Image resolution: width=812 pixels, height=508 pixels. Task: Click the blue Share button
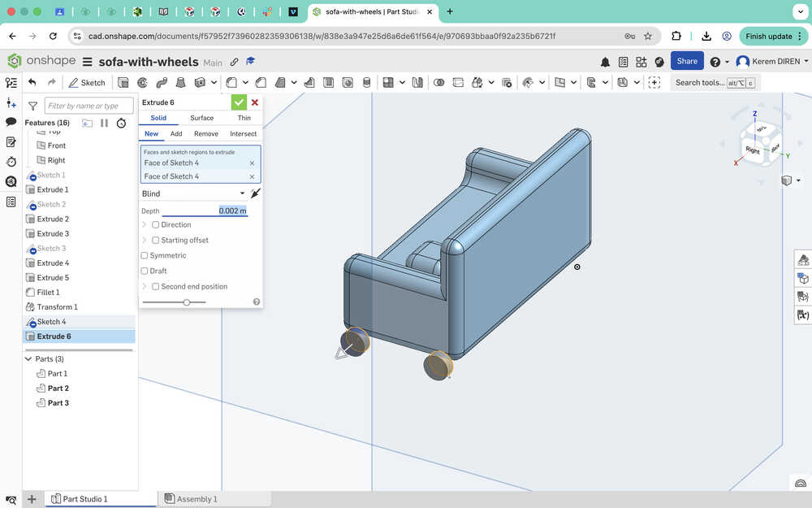[686, 61]
